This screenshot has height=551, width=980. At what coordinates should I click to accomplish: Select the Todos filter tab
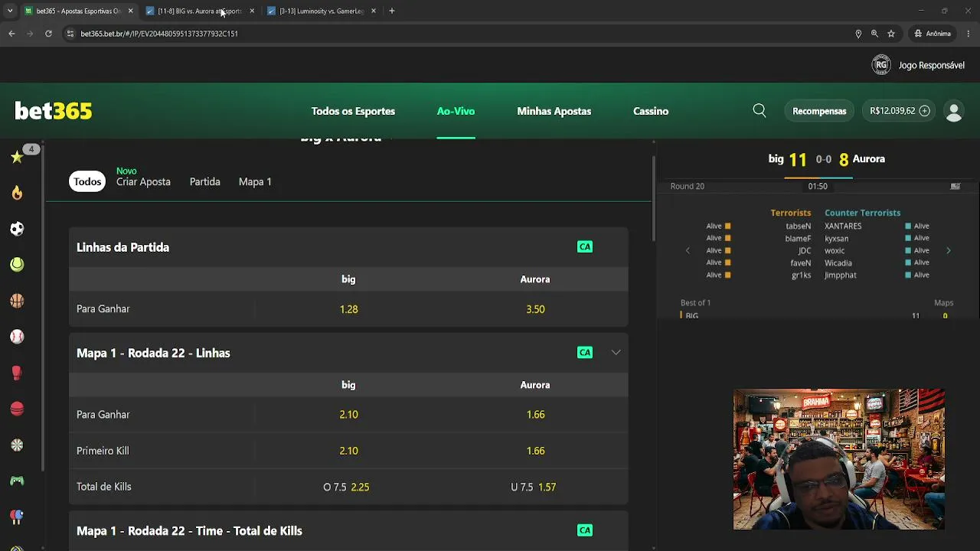click(x=87, y=181)
